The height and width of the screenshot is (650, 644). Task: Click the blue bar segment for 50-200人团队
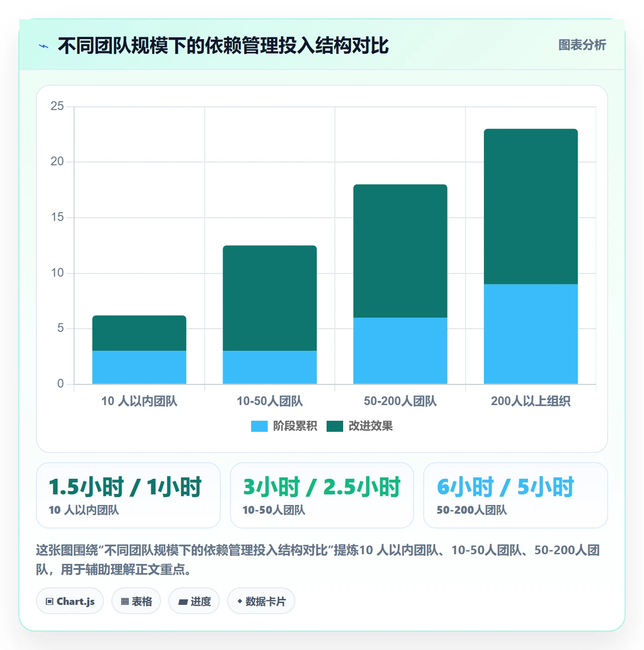(x=400, y=351)
